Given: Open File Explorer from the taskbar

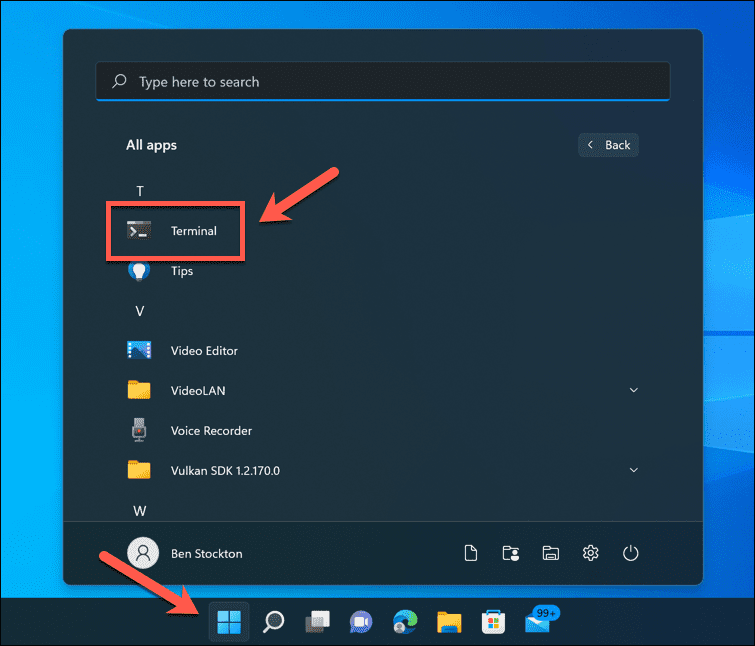Looking at the screenshot, I should (449, 621).
